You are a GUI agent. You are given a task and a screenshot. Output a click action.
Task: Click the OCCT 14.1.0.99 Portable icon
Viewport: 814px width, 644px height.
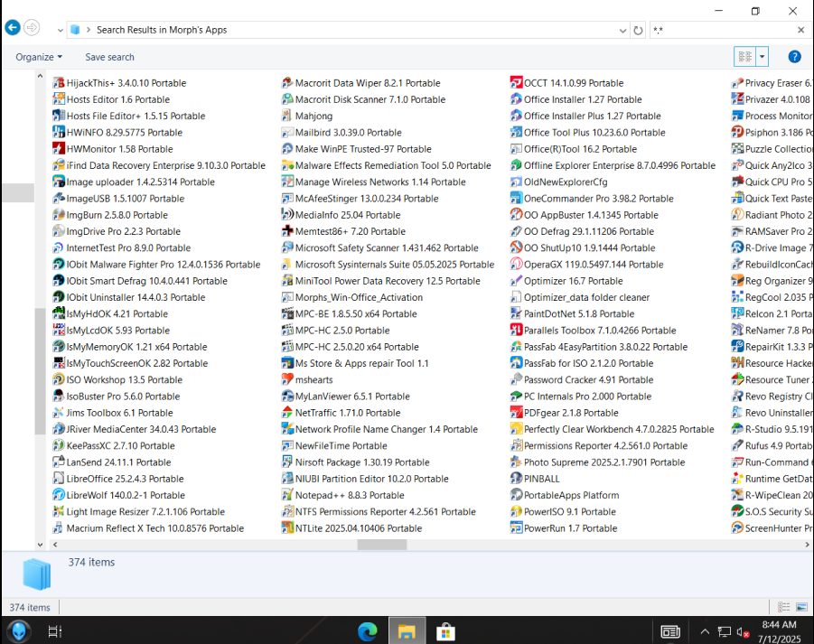(x=516, y=83)
